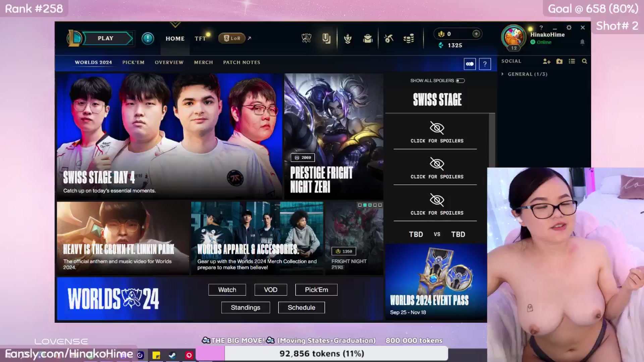Open the profile banner icon in top bar
The image size is (644, 362).
(x=326, y=39)
